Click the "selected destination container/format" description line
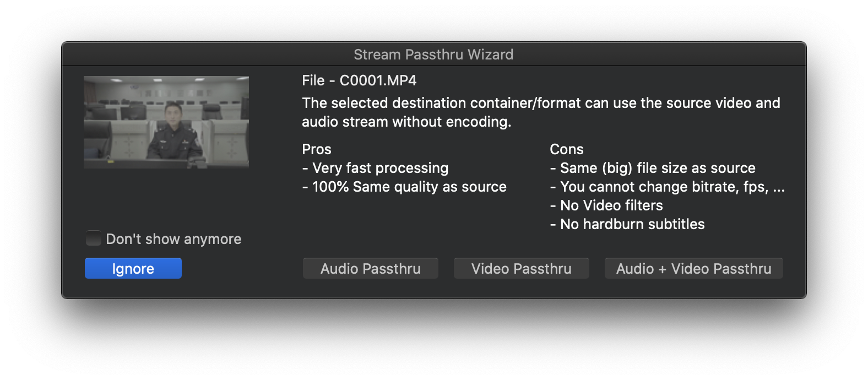868x380 pixels. pos(541,103)
